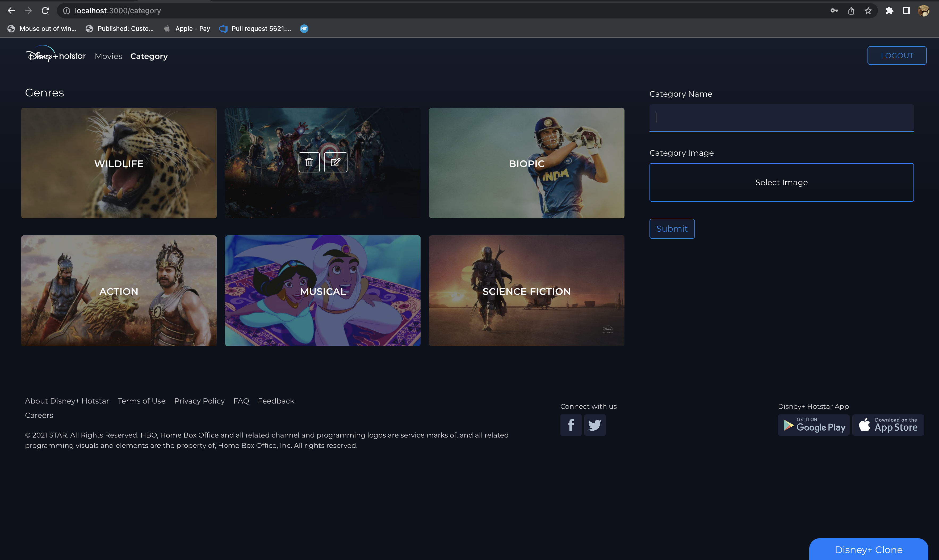Click Select Image upload area

pos(781,182)
